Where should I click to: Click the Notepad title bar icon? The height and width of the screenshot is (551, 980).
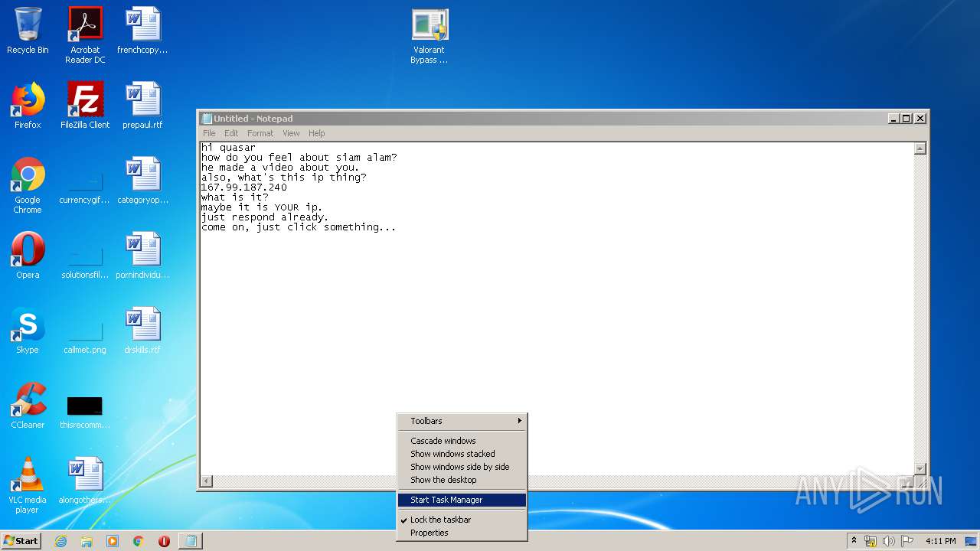[x=206, y=119]
